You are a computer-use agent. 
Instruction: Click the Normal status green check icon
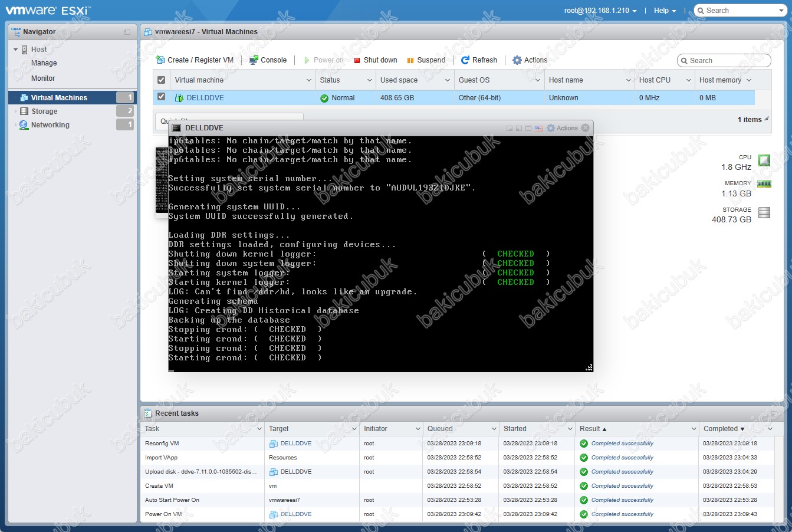point(324,98)
